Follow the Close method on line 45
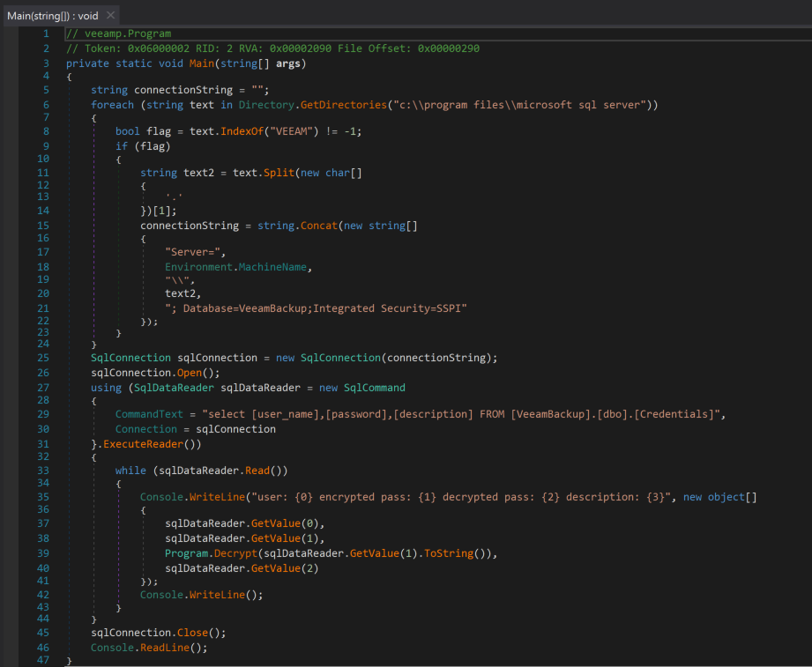The image size is (812, 667). (193, 633)
